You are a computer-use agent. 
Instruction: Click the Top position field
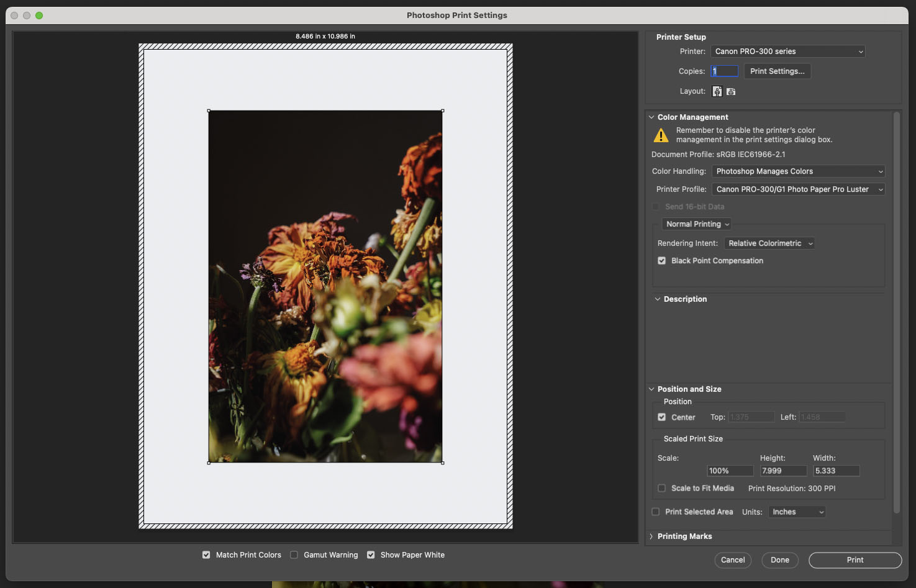click(751, 417)
